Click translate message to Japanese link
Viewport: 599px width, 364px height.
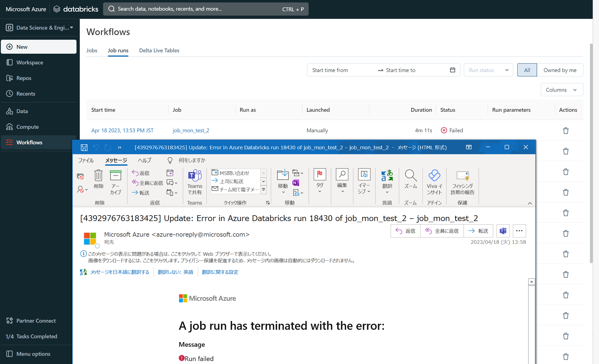120,272
